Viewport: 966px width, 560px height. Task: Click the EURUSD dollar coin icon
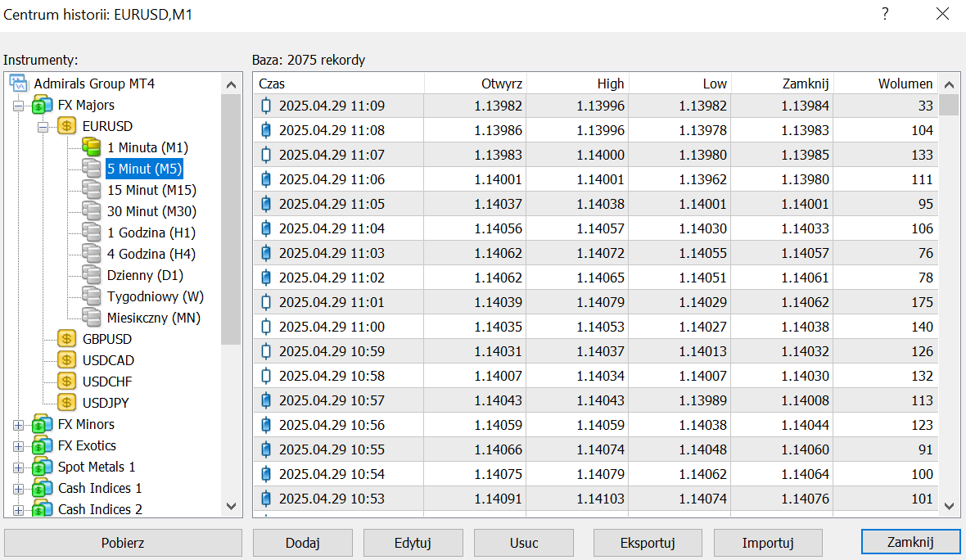tap(66, 126)
